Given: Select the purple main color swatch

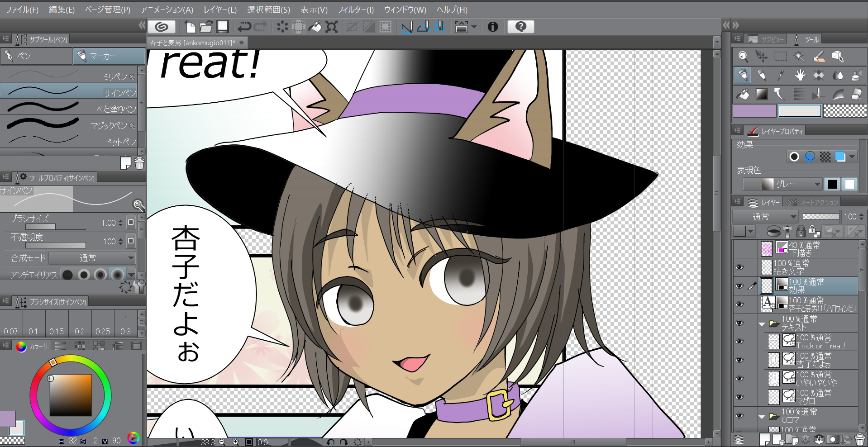Looking at the screenshot, I should 754,111.
